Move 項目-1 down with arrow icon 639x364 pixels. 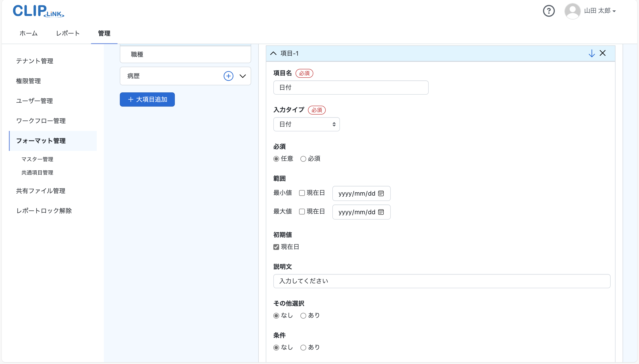click(x=592, y=53)
